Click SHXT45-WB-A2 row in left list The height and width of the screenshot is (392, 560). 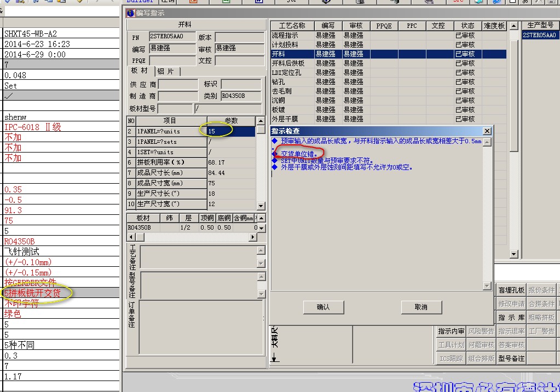(x=61, y=33)
